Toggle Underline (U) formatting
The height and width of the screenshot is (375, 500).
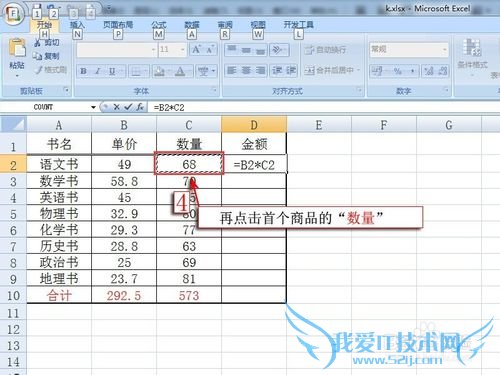pos(112,71)
